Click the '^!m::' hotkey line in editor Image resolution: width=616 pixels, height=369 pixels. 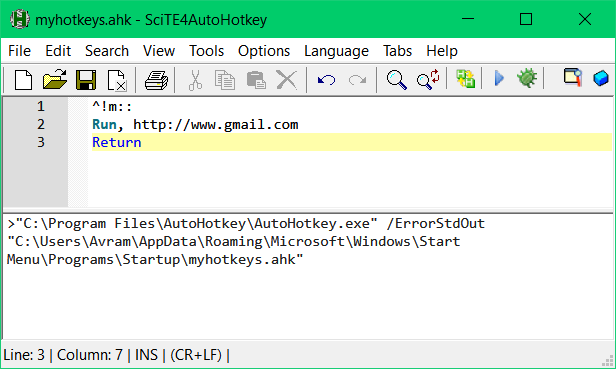click(112, 106)
